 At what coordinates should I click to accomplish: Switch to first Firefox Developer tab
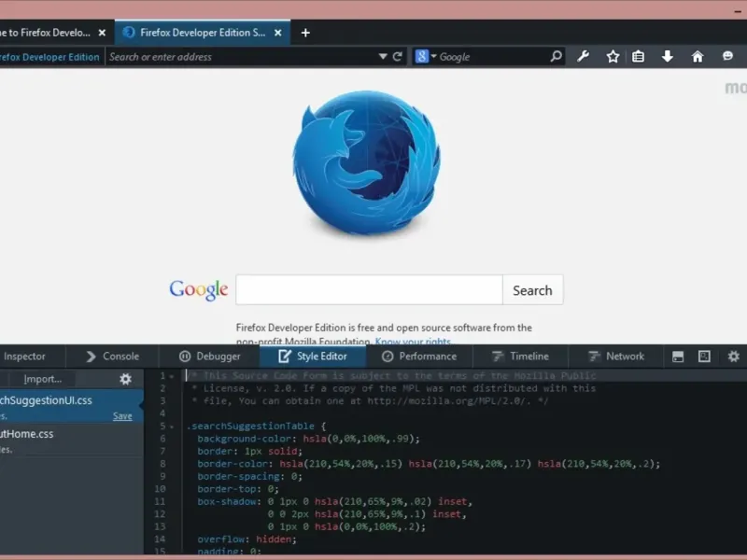(45, 33)
